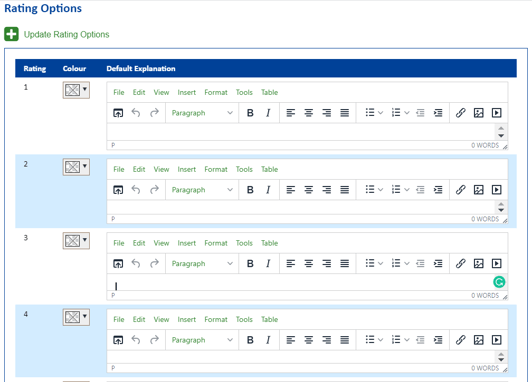Open Paragraph dropdown in rating 4 editor
Viewport: 532px width, 382px height.
[202, 340]
